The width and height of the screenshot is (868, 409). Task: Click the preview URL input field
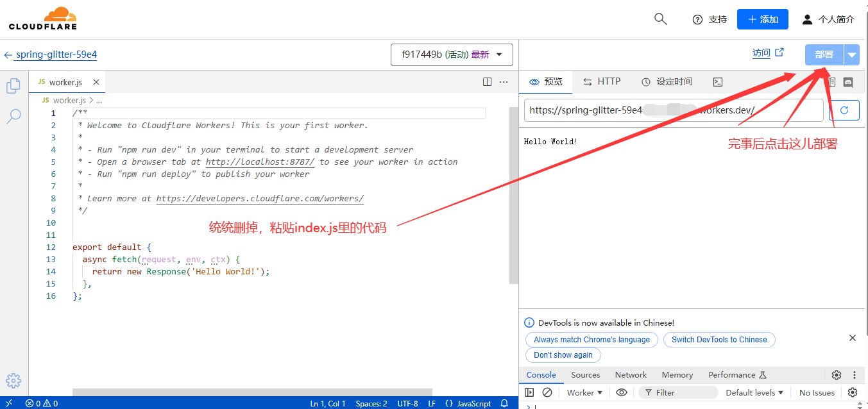point(674,110)
